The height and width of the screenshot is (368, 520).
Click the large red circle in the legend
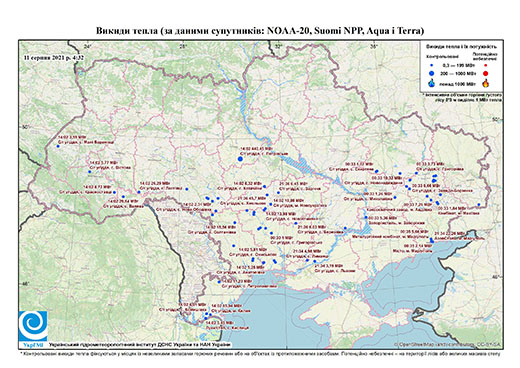pos(485,74)
